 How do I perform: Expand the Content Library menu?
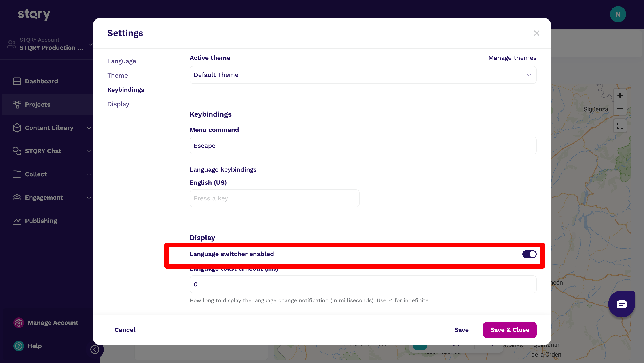(89, 128)
